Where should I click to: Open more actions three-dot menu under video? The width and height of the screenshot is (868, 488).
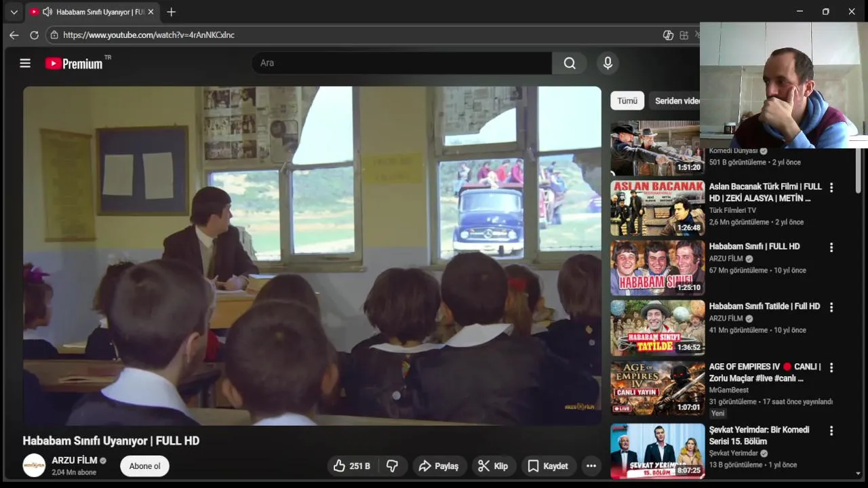(x=591, y=466)
